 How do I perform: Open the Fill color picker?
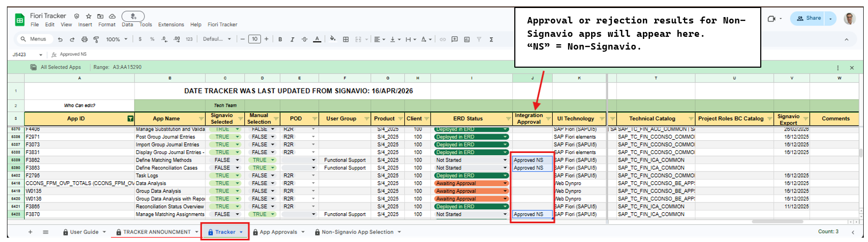coord(333,39)
